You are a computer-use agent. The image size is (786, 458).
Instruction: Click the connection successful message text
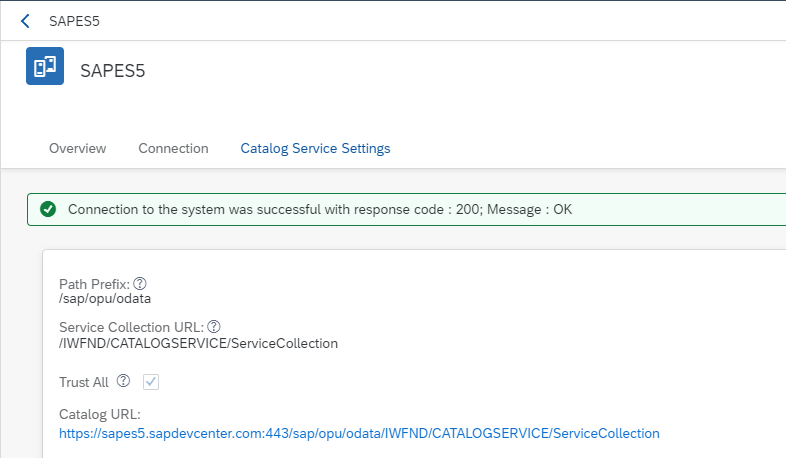pos(319,210)
